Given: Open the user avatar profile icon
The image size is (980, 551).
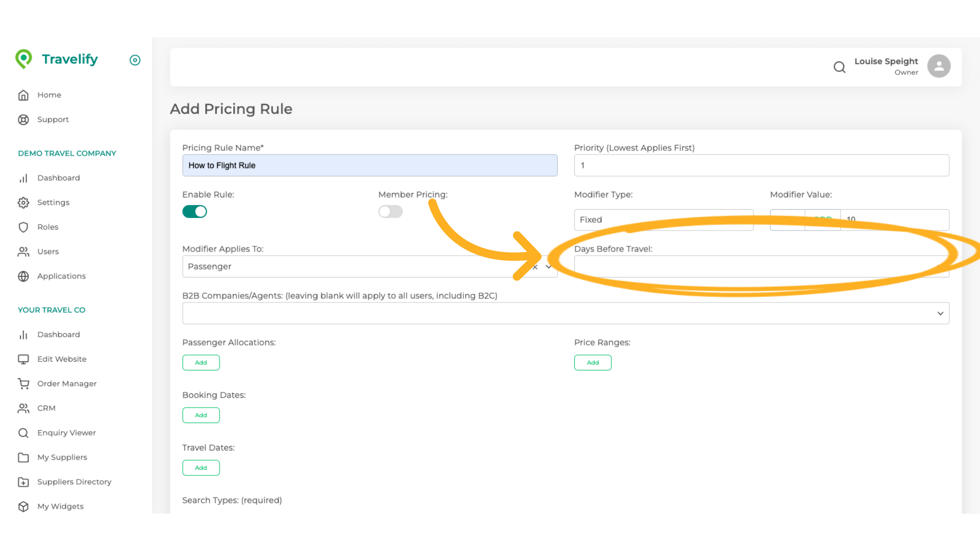Looking at the screenshot, I should 938,66.
